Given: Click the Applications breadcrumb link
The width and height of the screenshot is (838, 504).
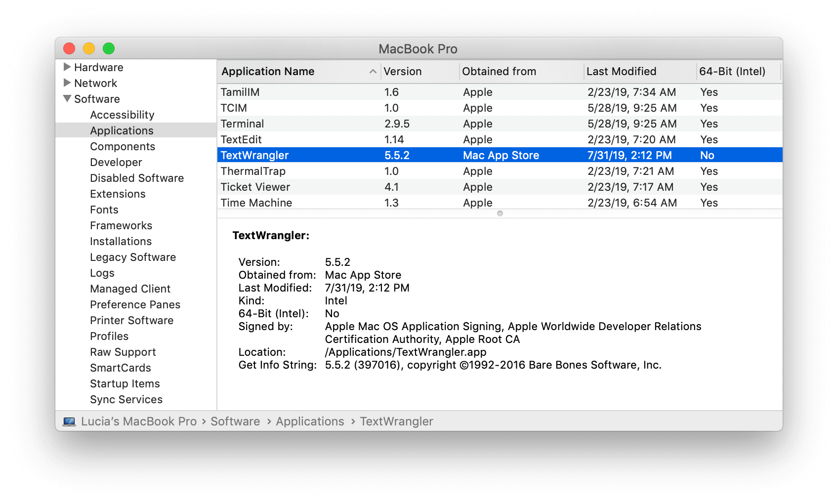Looking at the screenshot, I should 310,421.
